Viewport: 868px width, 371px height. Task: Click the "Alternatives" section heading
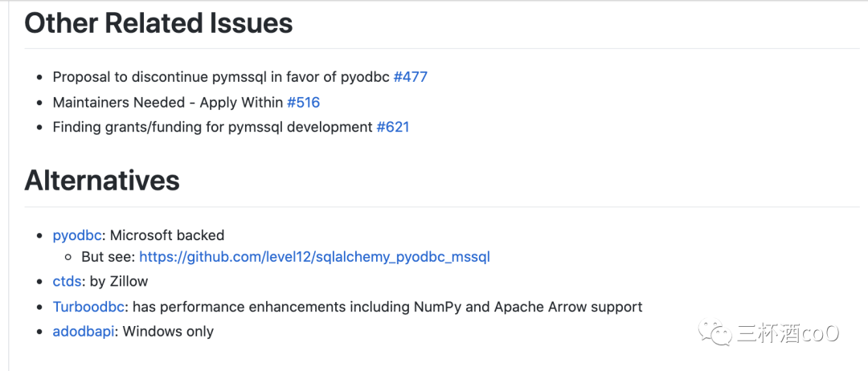(x=102, y=181)
